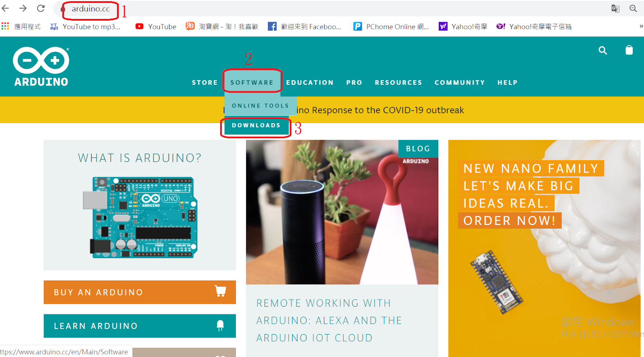Click the BUY AN ARDUINO button
Viewport: 644px width, 357px height.
[140, 292]
